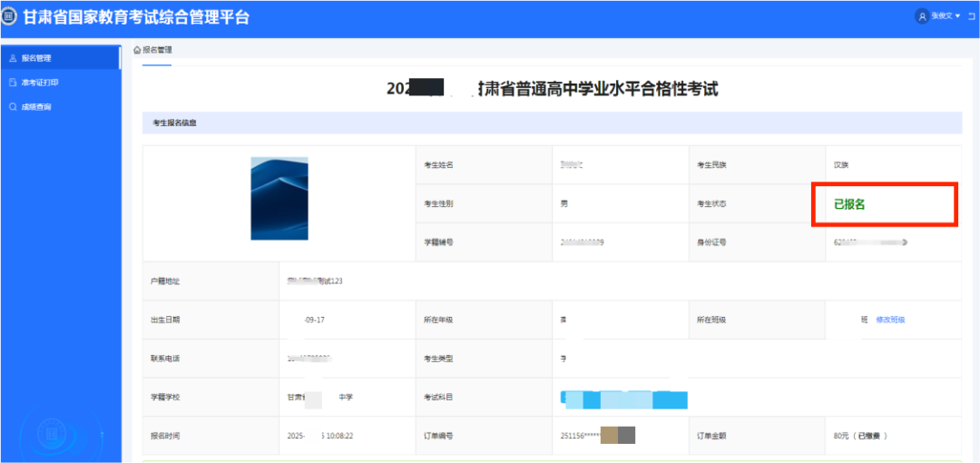Click the platform title 甘肃省国家教育考试综合管理平台
Screen dimensions: 980x463
tap(134, 17)
